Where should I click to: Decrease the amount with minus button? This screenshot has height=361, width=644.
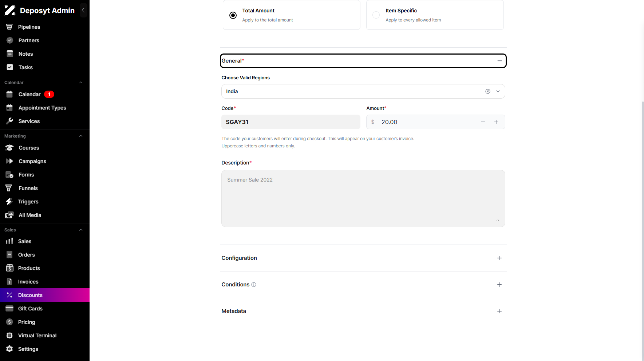click(x=483, y=122)
